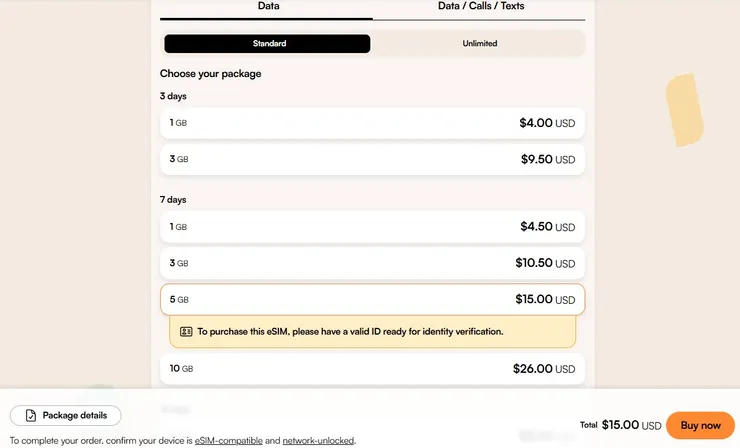
Task: Open the network-unlocked link
Action: 318,440
